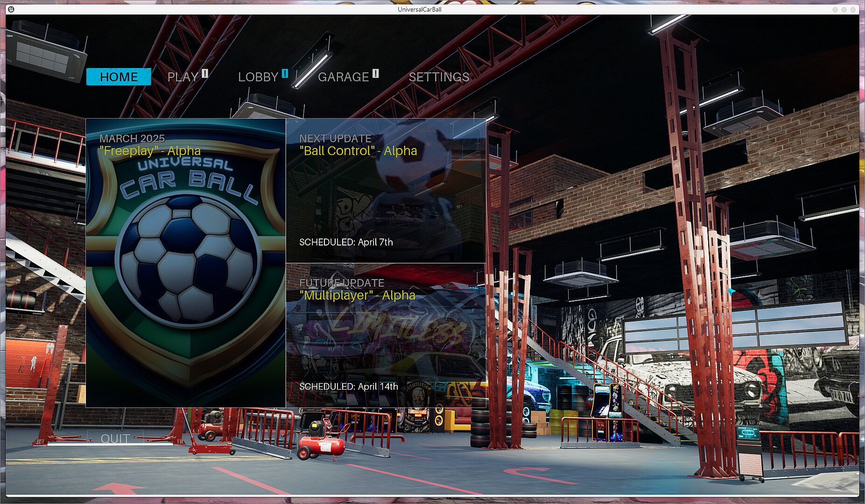
Task: Click the exclamation badge next to GARAGE
Action: click(x=375, y=73)
